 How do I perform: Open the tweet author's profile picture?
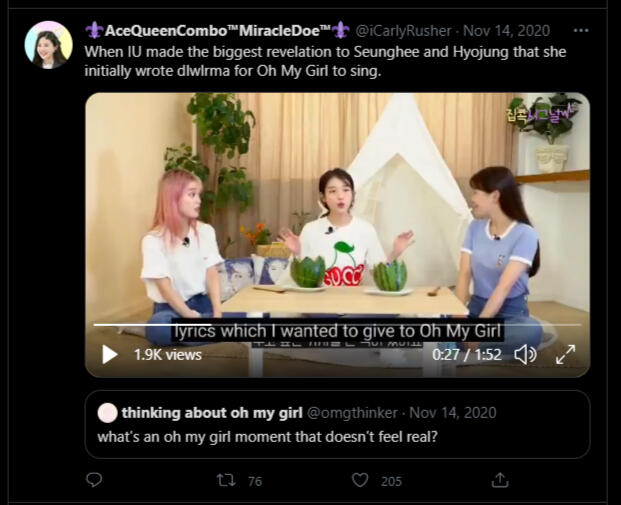coord(48,44)
